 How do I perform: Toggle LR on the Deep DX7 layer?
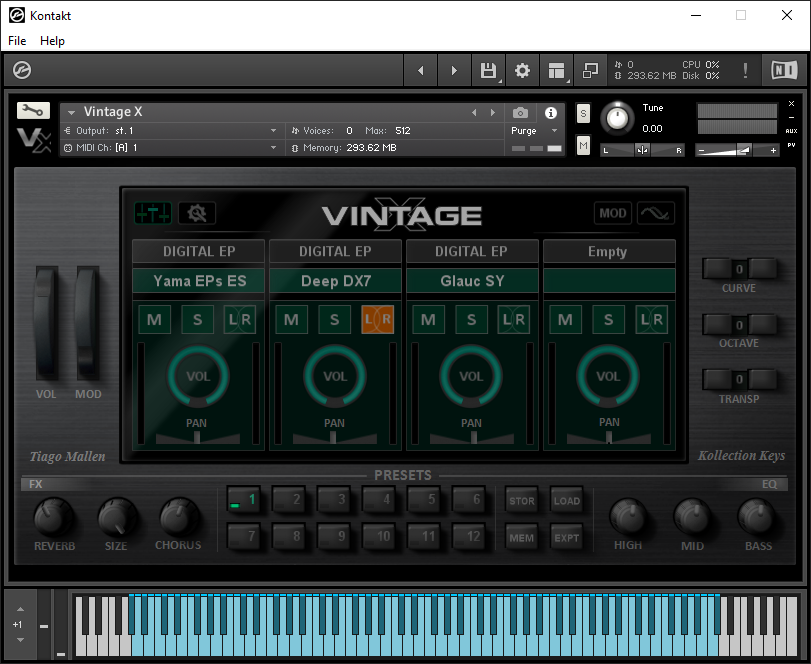pyautogui.click(x=377, y=319)
